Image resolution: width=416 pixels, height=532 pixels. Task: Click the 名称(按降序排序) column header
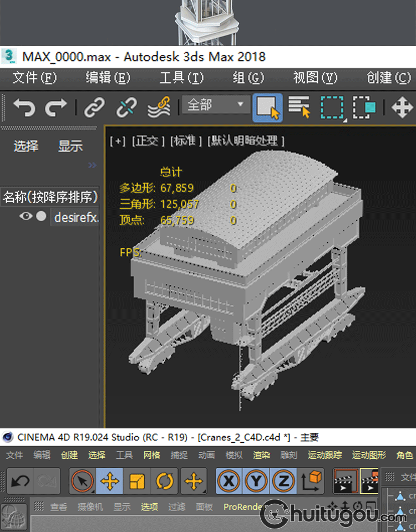[x=50, y=196]
